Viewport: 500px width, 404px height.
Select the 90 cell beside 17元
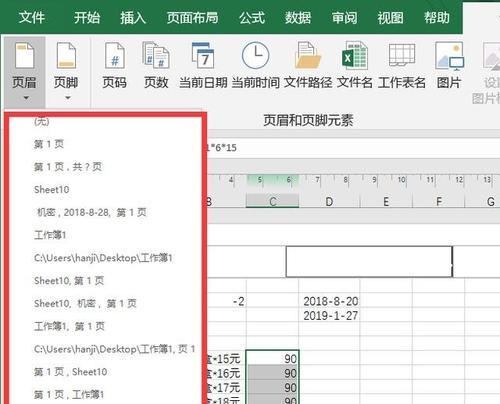click(273, 387)
